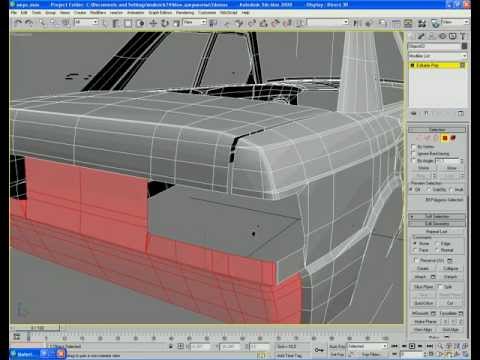Click the Pin Stack icon
Viewport: 480px width, 360px height.
click(414, 114)
